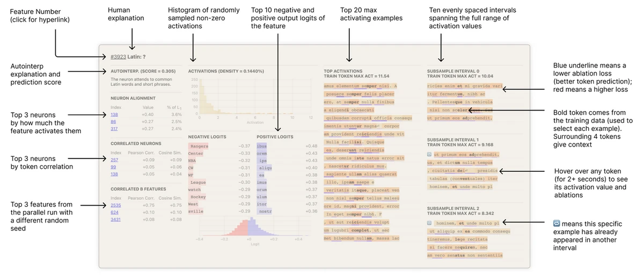Open B feature 2535 link
The image size is (644, 277).
point(115,205)
